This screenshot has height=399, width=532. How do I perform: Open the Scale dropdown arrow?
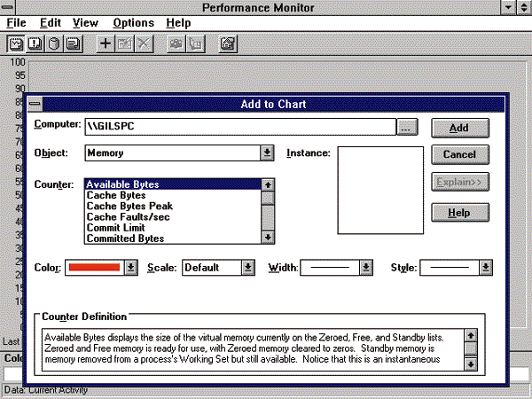[248, 268]
